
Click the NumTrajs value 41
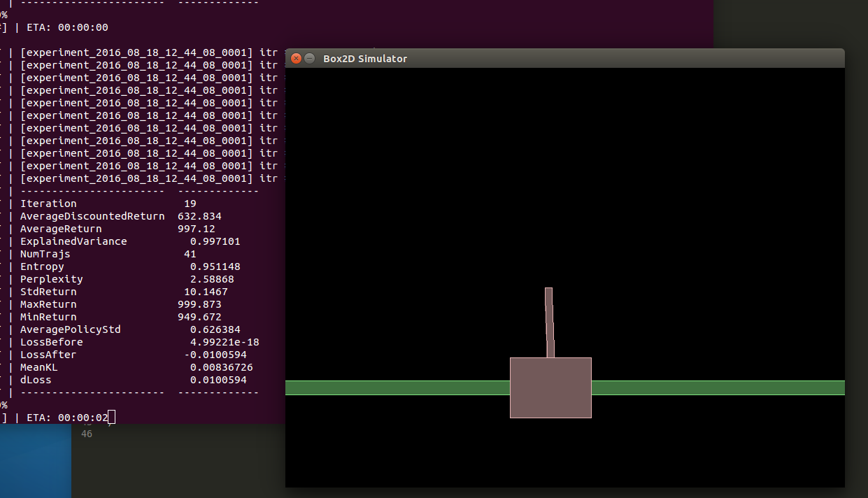[x=190, y=254]
